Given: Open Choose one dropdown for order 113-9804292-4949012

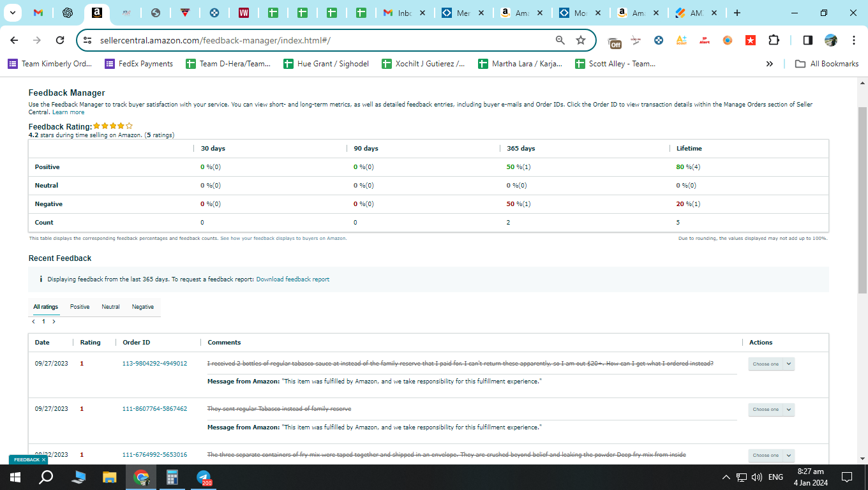Looking at the screenshot, I should tap(771, 364).
